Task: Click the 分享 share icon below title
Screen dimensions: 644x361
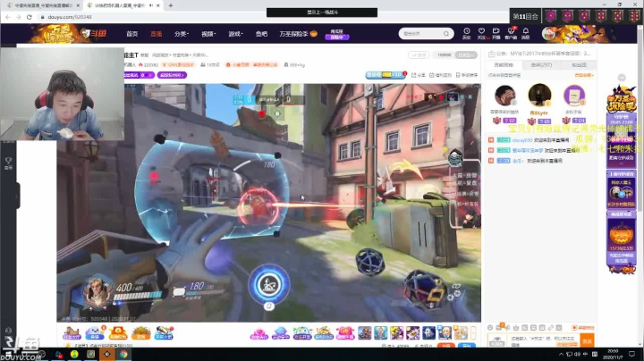Action: pyautogui.click(x=419, y=75)
